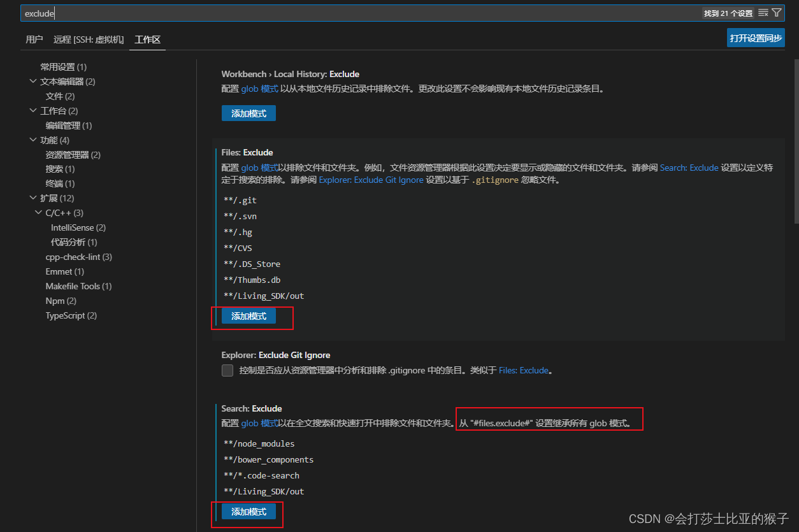Open the Search: Exclude link in description
This screenshot has width=799, height=532.
pyautogui.click(x=688, y=167)
